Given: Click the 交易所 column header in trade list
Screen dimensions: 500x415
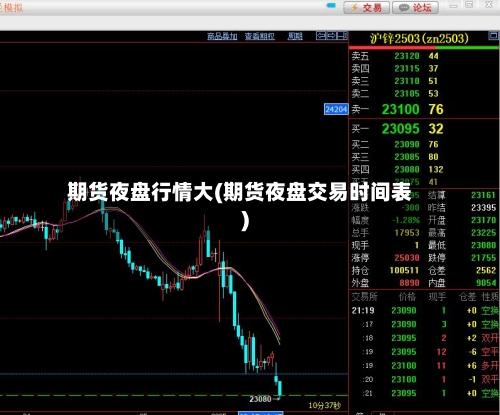Looking at the screenshot, I should pos(364,297).
